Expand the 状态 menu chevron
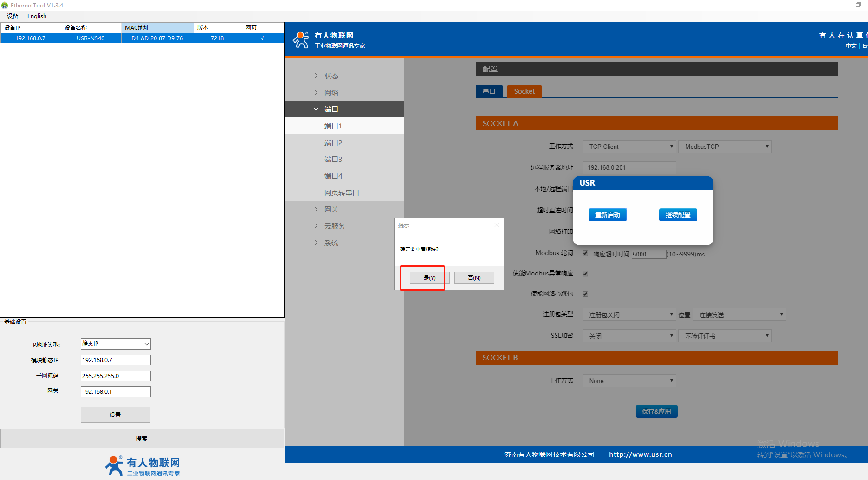The height and width of the screenshot is (480, 868). tap(316, 76)
